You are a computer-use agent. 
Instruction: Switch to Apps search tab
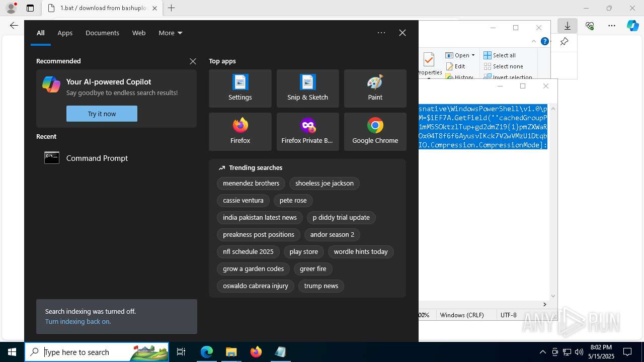pyautogui.click(x=65, y=33)
